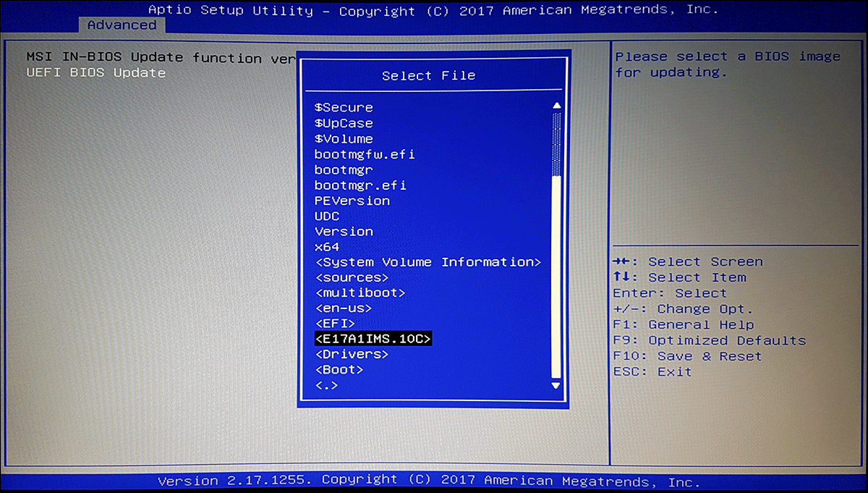Click the ESC: Exit hint

coord(652,372)
